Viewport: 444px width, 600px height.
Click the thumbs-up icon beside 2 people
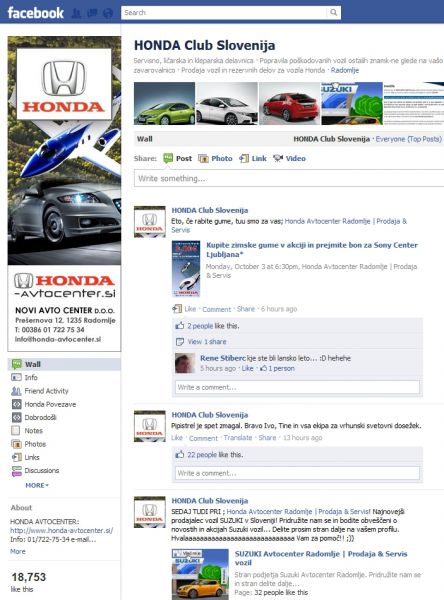point(180,326)
